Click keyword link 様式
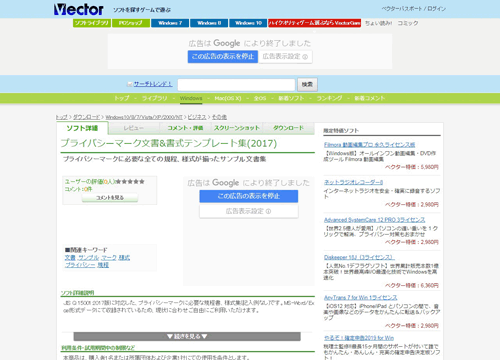This screenshot has height=360, width=500. [x=124, y=258]
